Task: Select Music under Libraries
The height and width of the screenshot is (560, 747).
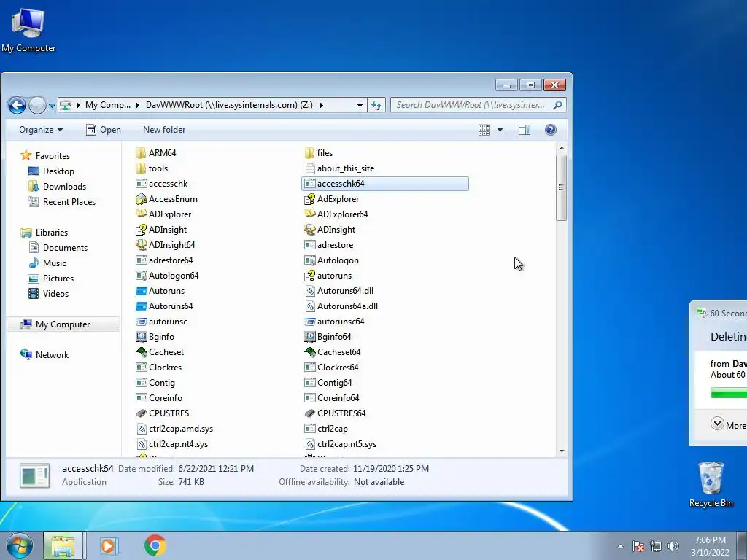Action: pyautogui.click(x=54, y=262)
